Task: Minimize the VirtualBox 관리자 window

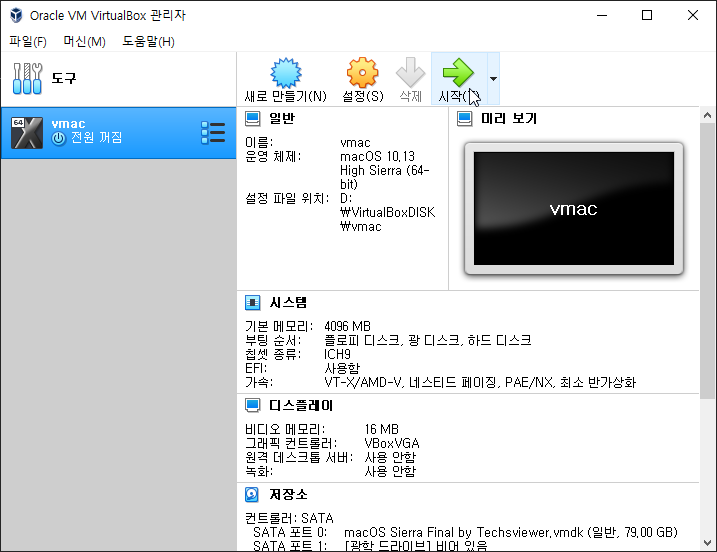Action: click(x=602, y=15)
